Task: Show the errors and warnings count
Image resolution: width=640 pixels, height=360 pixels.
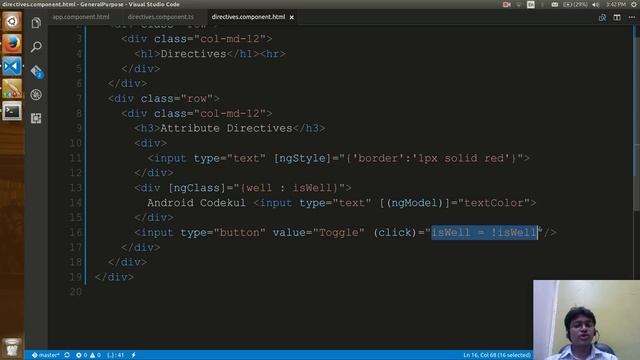Action: coord(88,355)
